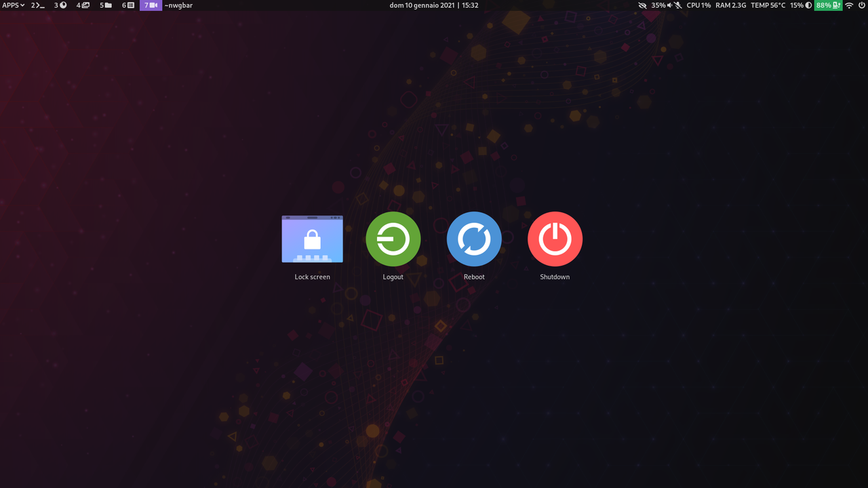This screenshot has height=488, width=868.
Task: Switch to workspace 3 browser
Action: click(x=60, y=5)
